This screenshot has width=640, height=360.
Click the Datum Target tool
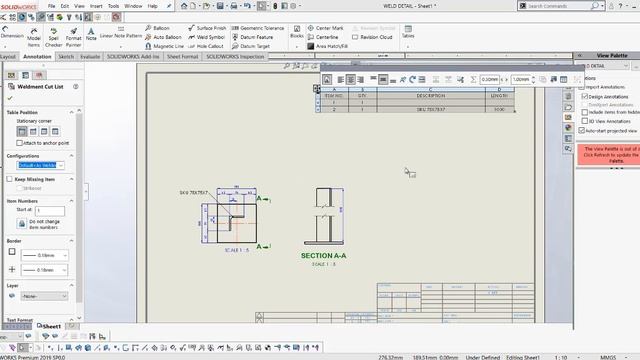click(x=251, y=46)
